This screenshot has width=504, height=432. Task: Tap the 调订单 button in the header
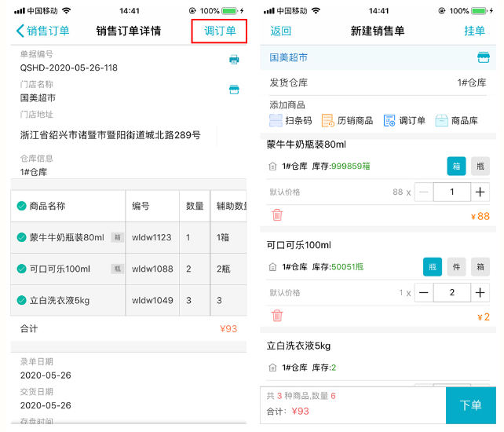click(x=220, y=31)
